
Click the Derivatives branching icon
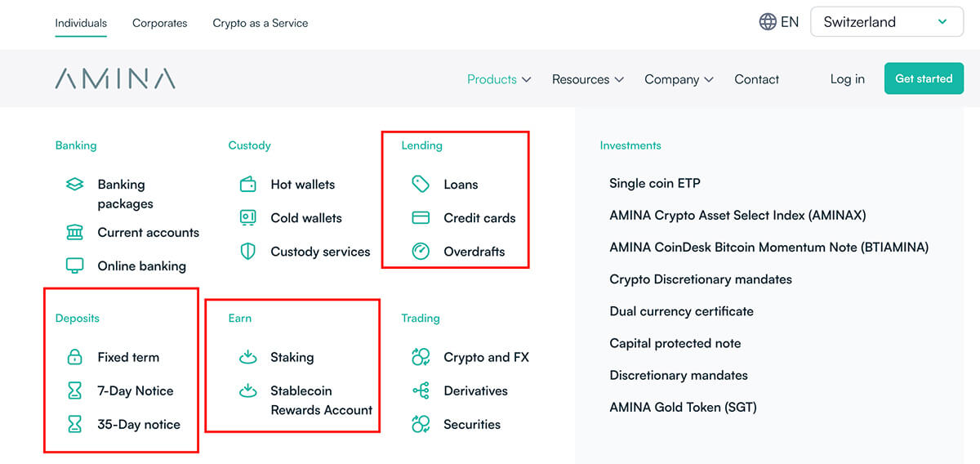[421, 391]
